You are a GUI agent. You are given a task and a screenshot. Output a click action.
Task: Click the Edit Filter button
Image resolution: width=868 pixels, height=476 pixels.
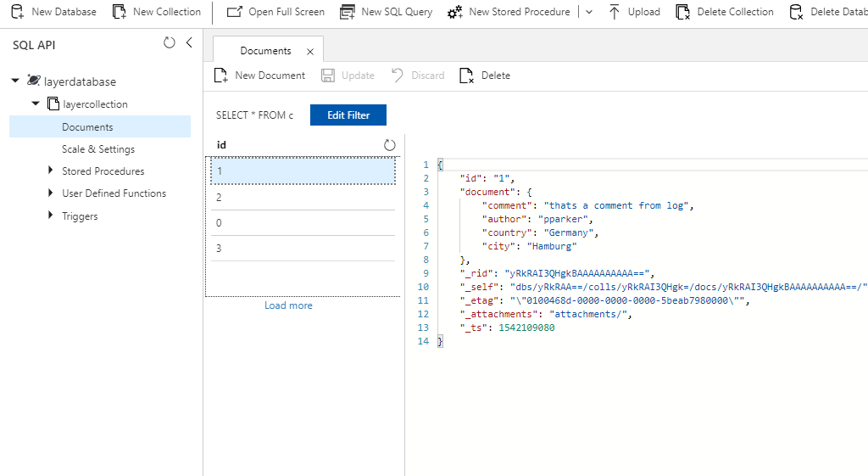pyautogui.click(x=348, y=115)
